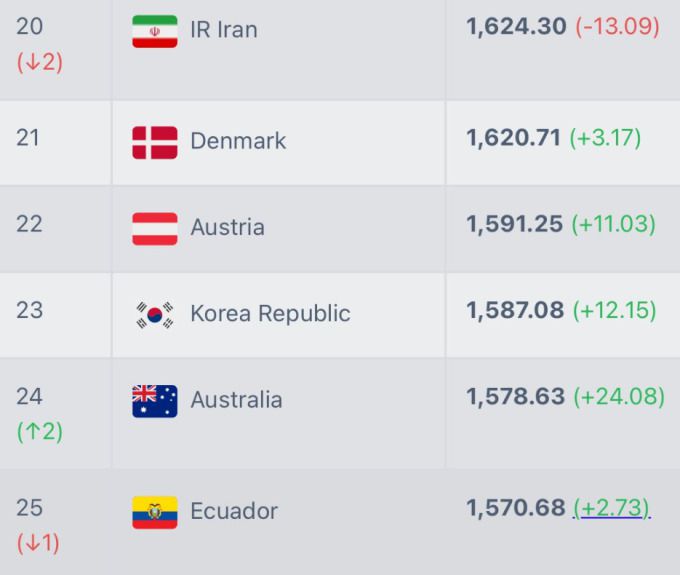Select the Austria team name
The height and width of the screenshot is (575, 680).
(x=227, y=228)
